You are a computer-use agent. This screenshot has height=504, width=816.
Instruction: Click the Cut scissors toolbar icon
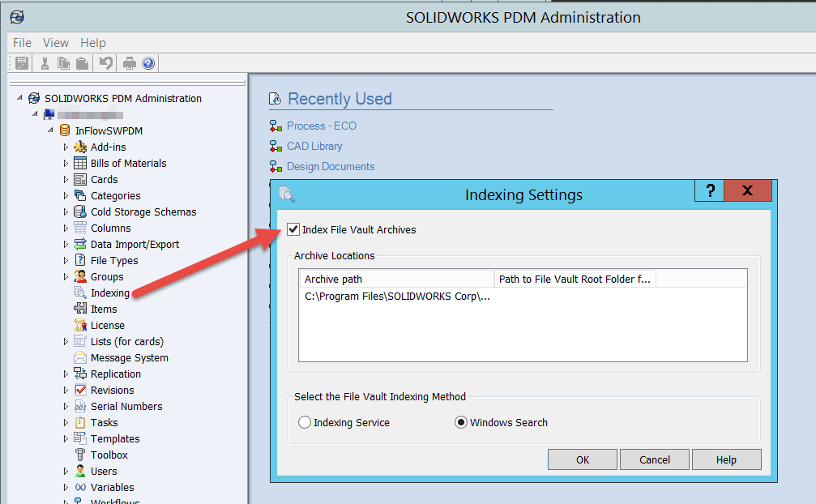[x=45, y=63]
